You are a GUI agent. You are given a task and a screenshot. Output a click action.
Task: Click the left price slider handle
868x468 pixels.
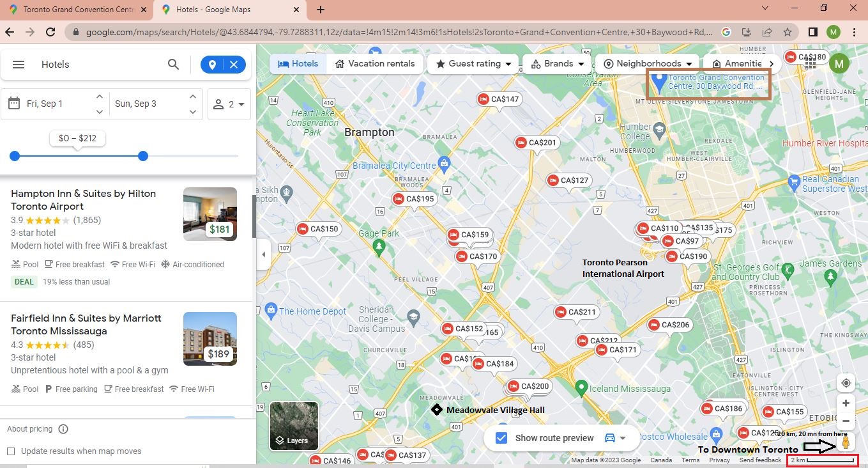[15, 156]
